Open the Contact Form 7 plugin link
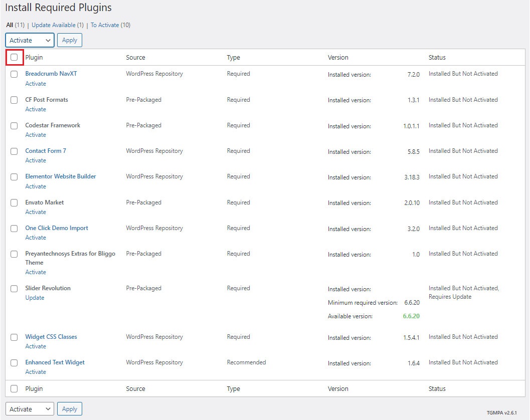Viewport: 530px width, 420px height. [x=46, y=151]
